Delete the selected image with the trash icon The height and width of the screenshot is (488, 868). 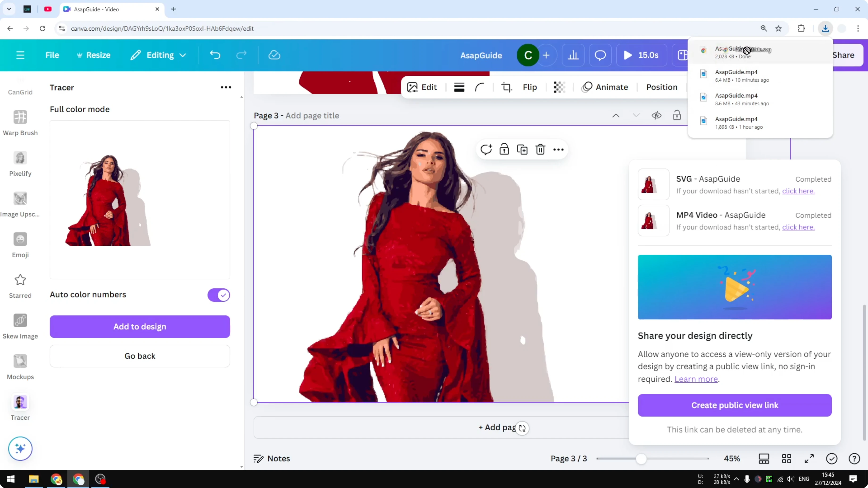(540, 149)
